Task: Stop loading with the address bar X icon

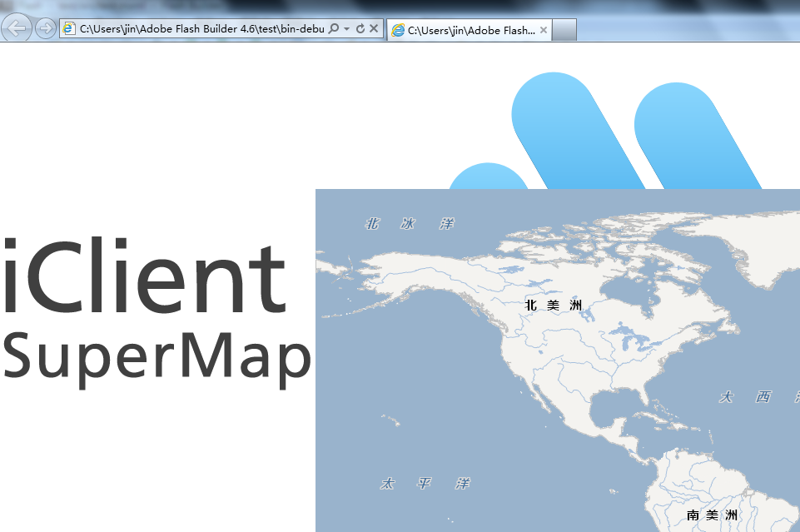Action: [374, 28]
